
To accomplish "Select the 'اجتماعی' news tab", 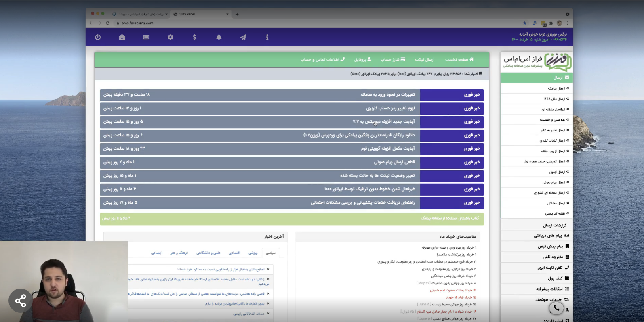I will (x=157, y=253).
